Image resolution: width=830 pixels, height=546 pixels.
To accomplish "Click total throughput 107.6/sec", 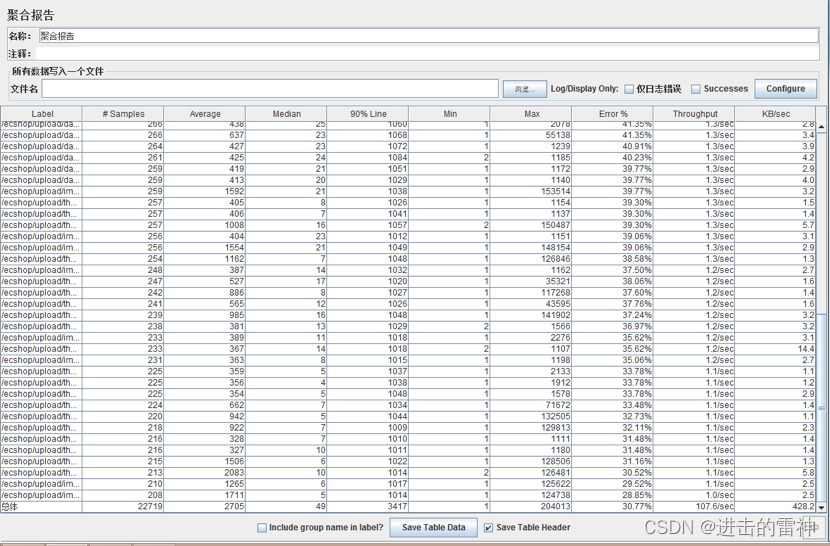I will coord(714,507).
